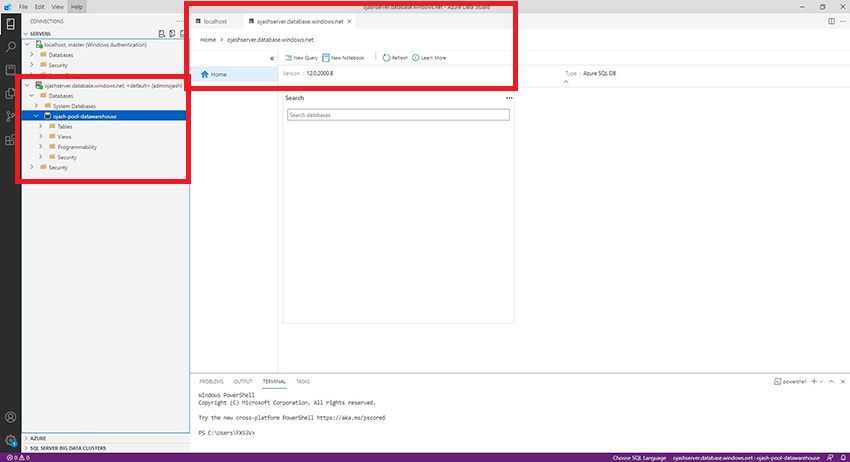Screen dimensions: 850x462
Task: Open the Edit menu
Action: point(40,7)
